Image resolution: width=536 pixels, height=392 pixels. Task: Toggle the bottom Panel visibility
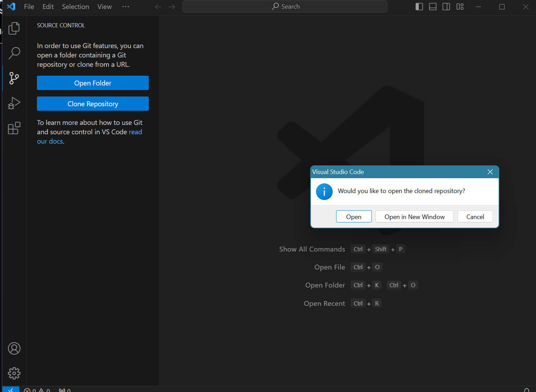(433, 7)
